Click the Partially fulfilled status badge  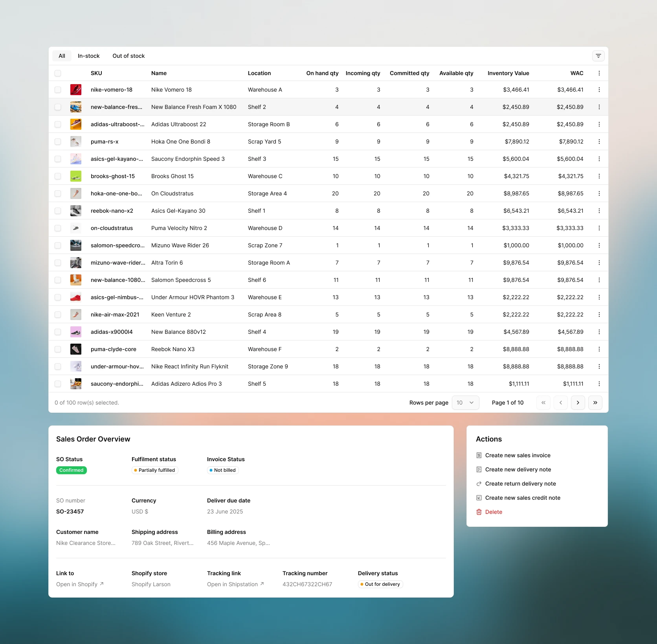click(155, 470)
